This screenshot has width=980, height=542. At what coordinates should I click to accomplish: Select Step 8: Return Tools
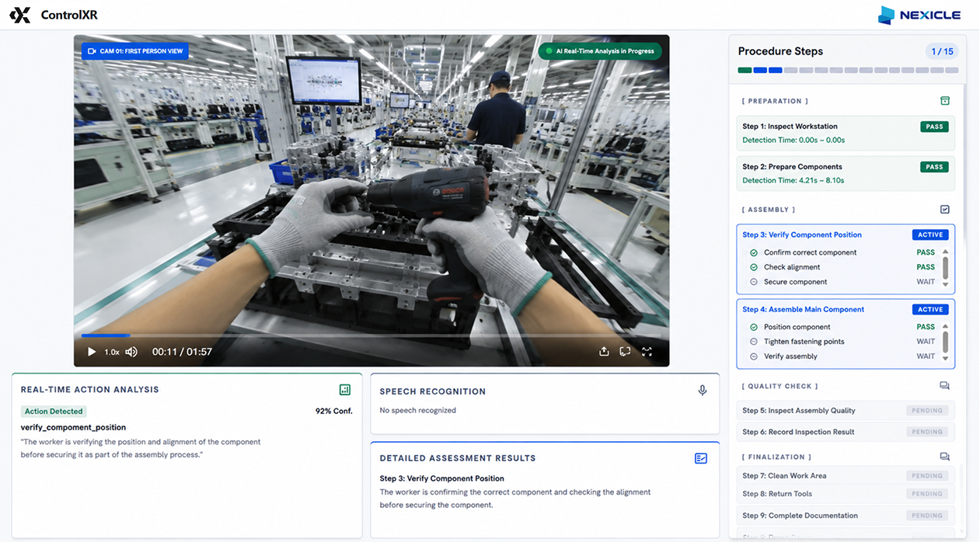click(846, 494)
